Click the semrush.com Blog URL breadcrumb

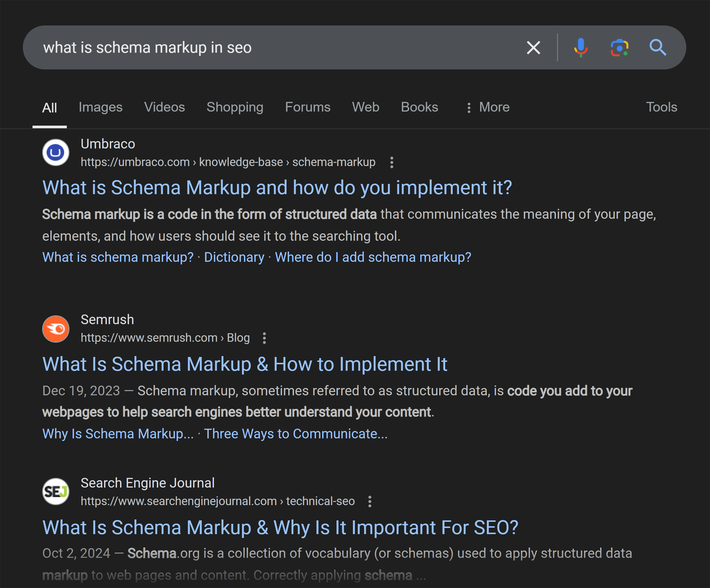pyautogui.click(x=165, y=338)
